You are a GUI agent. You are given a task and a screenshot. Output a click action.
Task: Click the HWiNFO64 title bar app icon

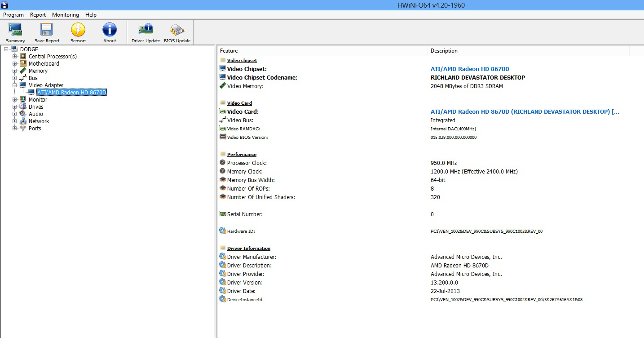5,5
